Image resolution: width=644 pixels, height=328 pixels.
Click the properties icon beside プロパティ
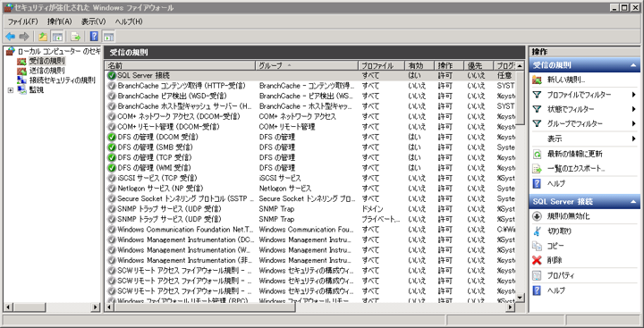(x=537, y=275)
